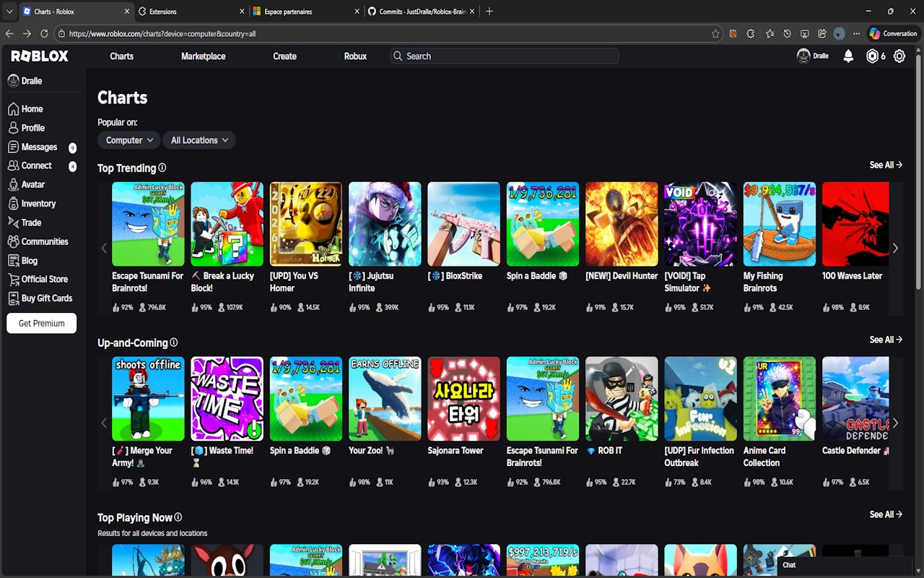The image size is (924, 578).
Task: Open Create in the top navigation
Action: click(284, 56)
